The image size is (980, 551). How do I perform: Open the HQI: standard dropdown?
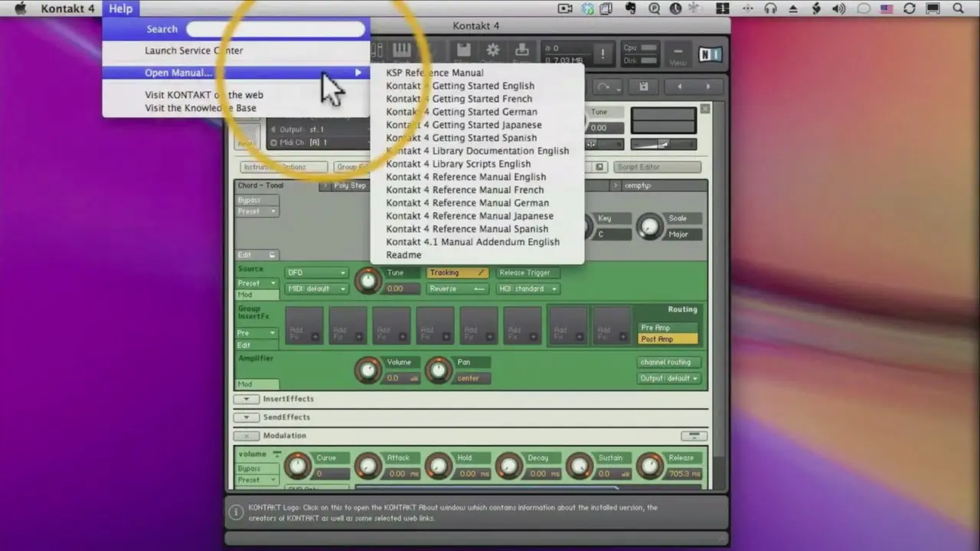tap(528, 289)
